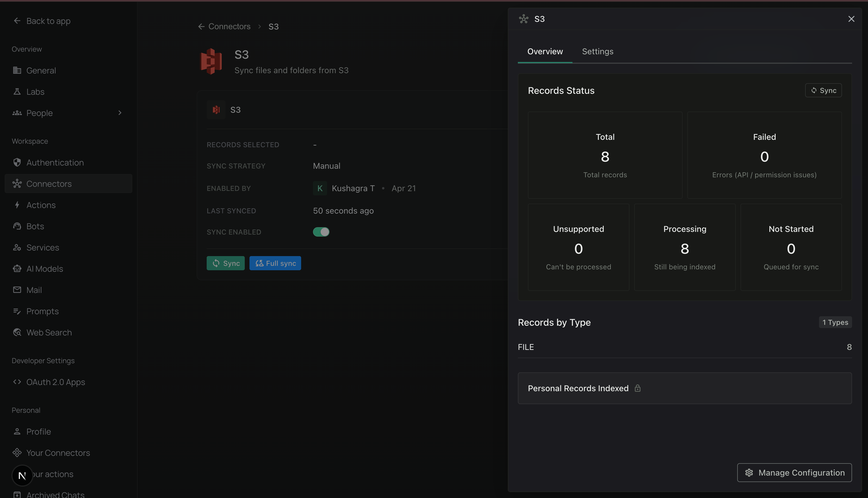Viewport: 868px width, 498px height.
Task: Open Your Connectors menu item
Action: tap(68, 453)
